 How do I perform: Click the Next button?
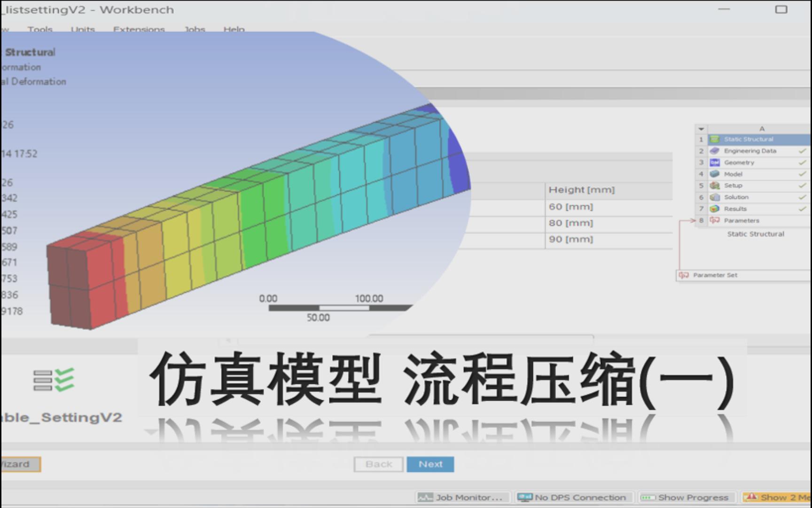(x=430, y=464)
